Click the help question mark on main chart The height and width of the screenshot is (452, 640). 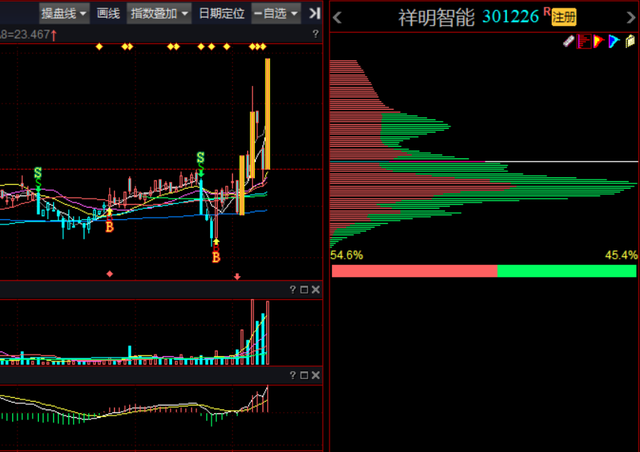click(x=315, y=34)
